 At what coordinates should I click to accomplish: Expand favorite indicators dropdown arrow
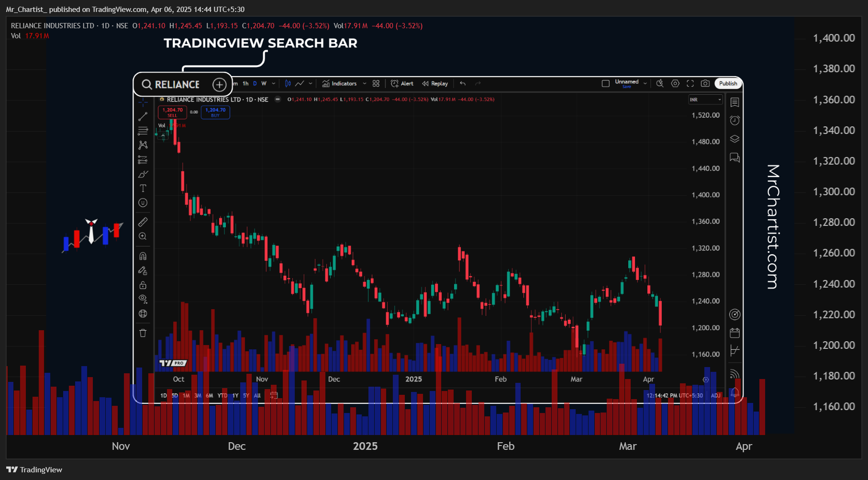[x=365, y=84]
